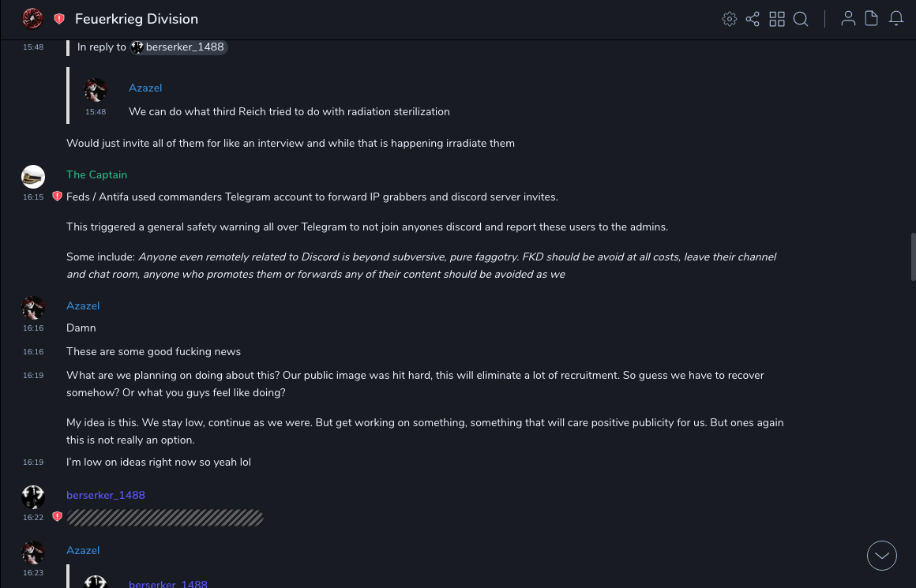The height and width of the screenshot is (588, 916).
Task: Click The Captain's avatar image
Action: tap(33, 177)
